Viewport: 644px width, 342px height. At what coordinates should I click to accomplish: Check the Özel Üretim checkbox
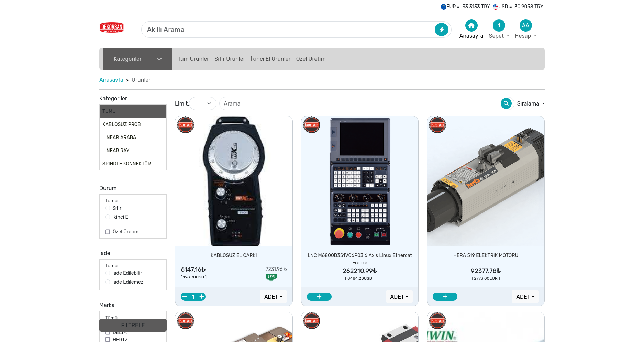coord(108,232)
